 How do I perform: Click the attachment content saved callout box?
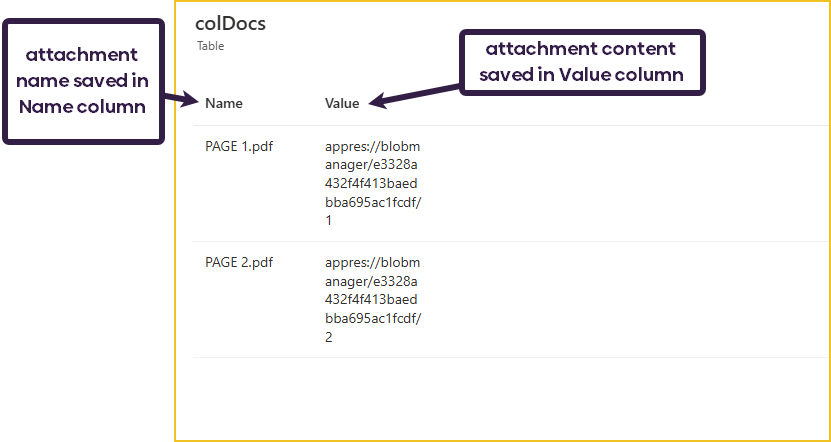[x=582, y=62]
